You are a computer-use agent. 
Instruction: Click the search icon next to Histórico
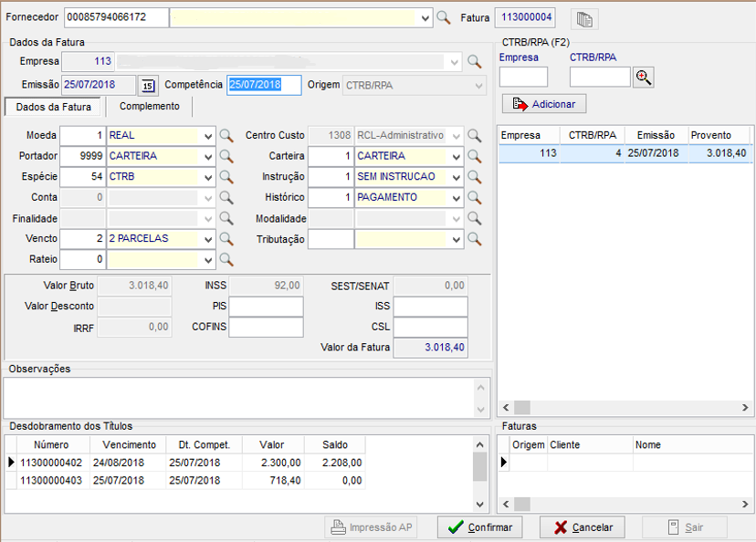pyautogui.click(x=474, y=197)
